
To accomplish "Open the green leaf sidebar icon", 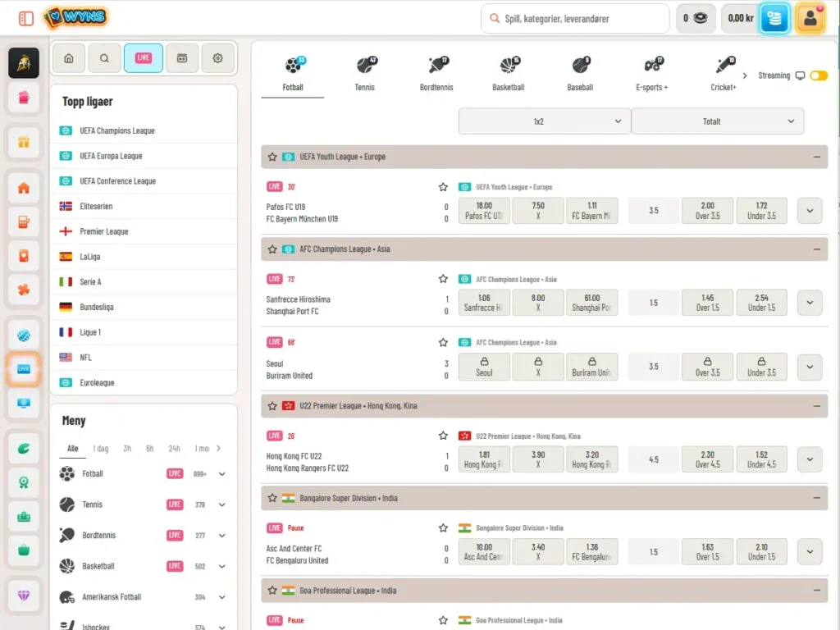I will (24, 449).
